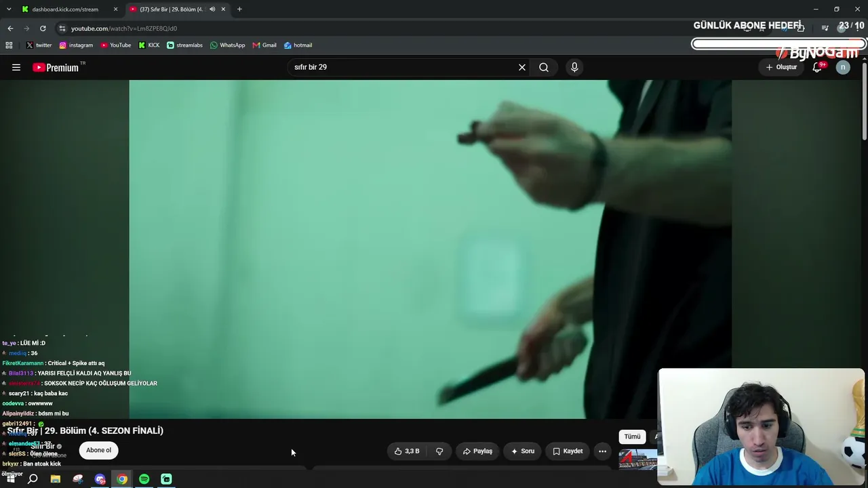
Task: Click the page vertical scrollbar
Action: click(x=864, y=102)
